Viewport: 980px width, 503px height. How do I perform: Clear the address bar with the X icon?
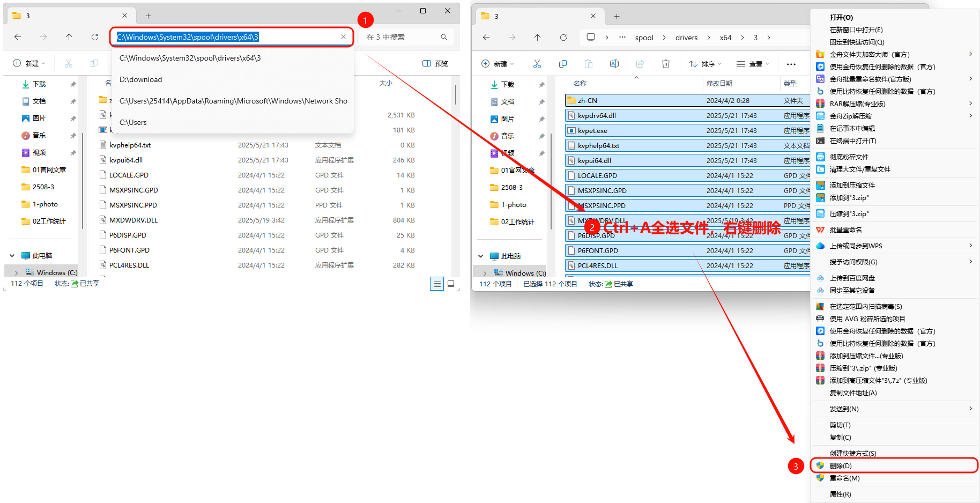(x=343, y=37)
